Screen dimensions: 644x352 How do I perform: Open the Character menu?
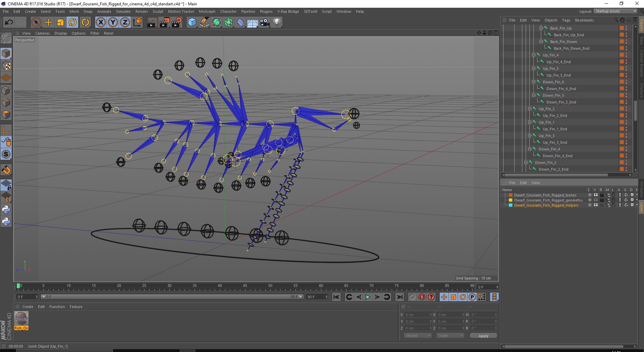(x=228, y=11)
